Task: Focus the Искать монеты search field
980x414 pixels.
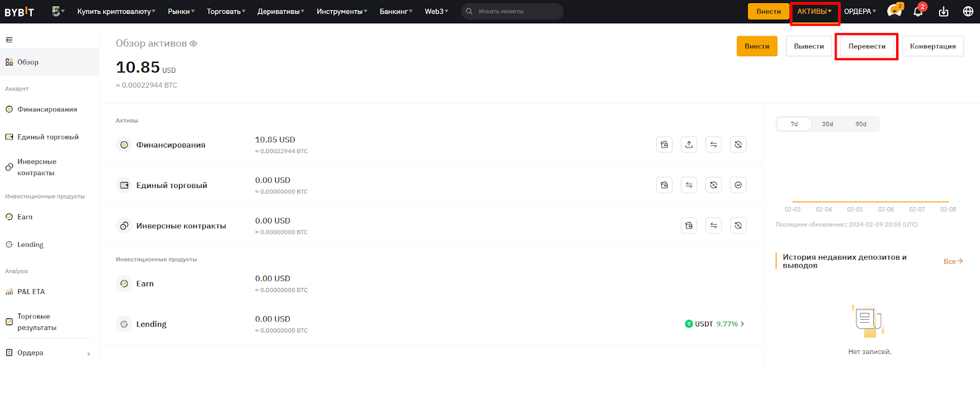Action: (512, 11)
